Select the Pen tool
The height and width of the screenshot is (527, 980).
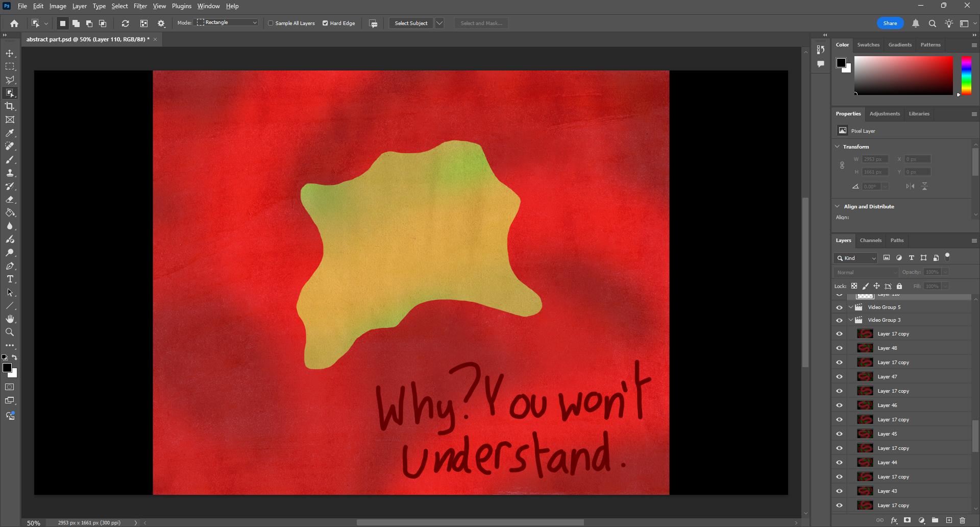tap(10, 266)
